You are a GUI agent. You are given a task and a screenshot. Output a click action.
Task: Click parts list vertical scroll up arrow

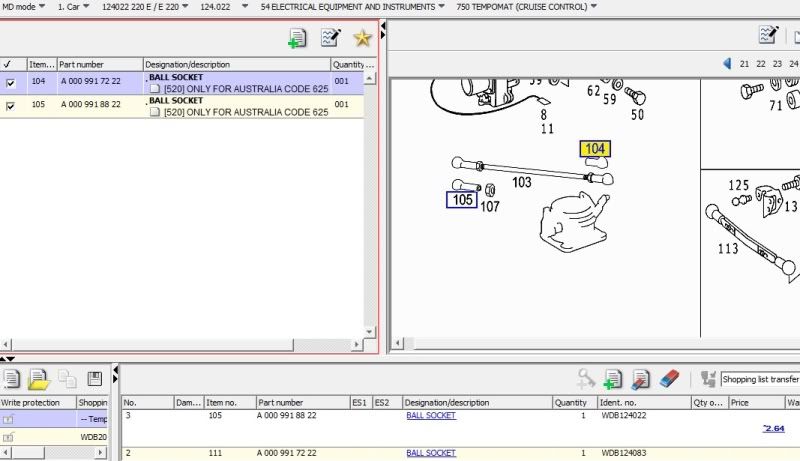[x=369, y=78]
